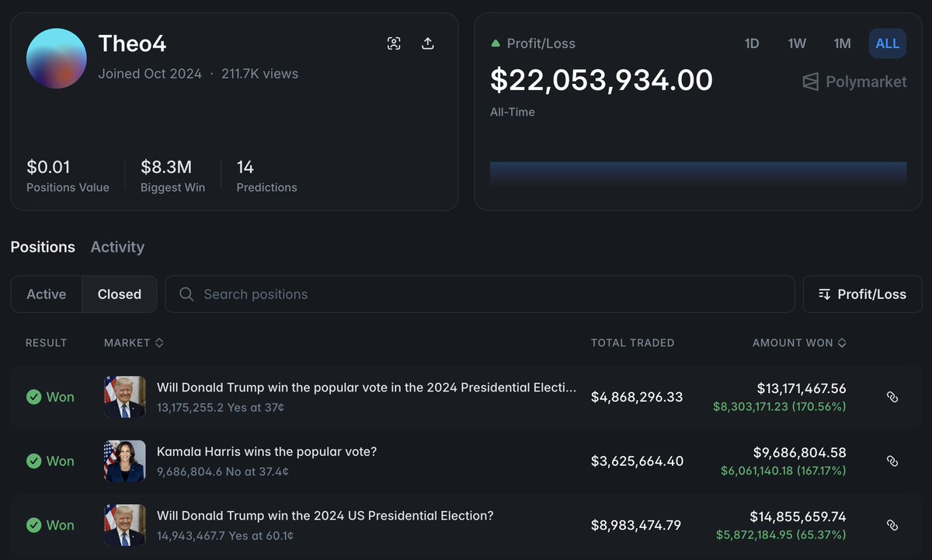932x560 pixels.
Task: Open 'Will Donald Trump win the 2024 US Presidential Election?' market
Action: click(x=325, y=516)
